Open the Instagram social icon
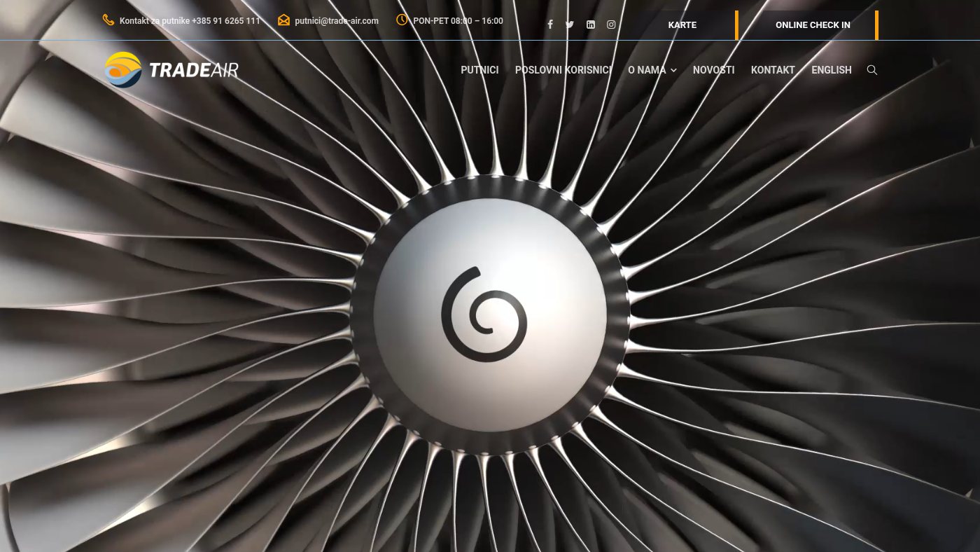This screenshot has width=980, height=552. [x=611, y=25]
